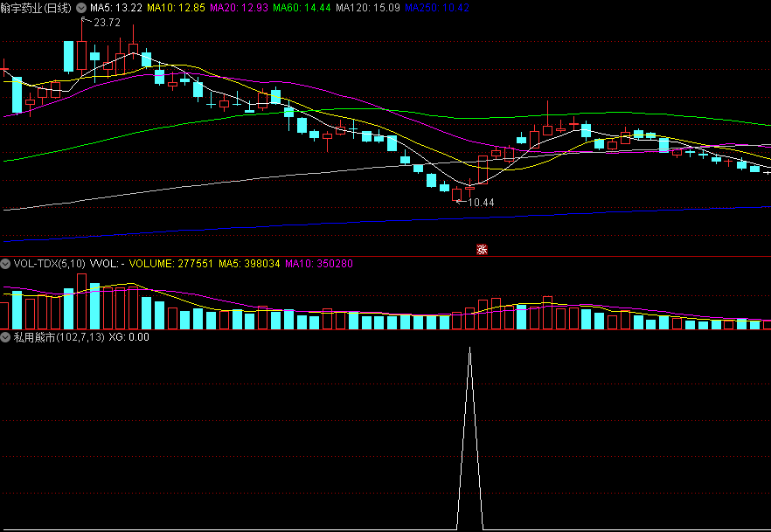The image size is (771, 532).
Task: Click the 翰宇药业(日线) chart title
Action: coord(36,8)
